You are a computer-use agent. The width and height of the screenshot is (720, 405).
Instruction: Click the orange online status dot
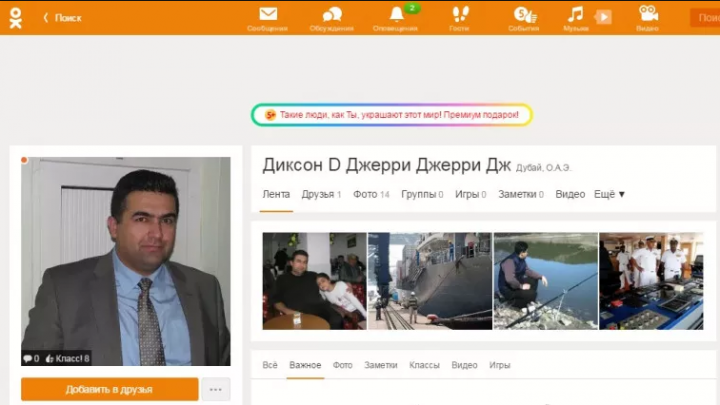tap(24, 160)
